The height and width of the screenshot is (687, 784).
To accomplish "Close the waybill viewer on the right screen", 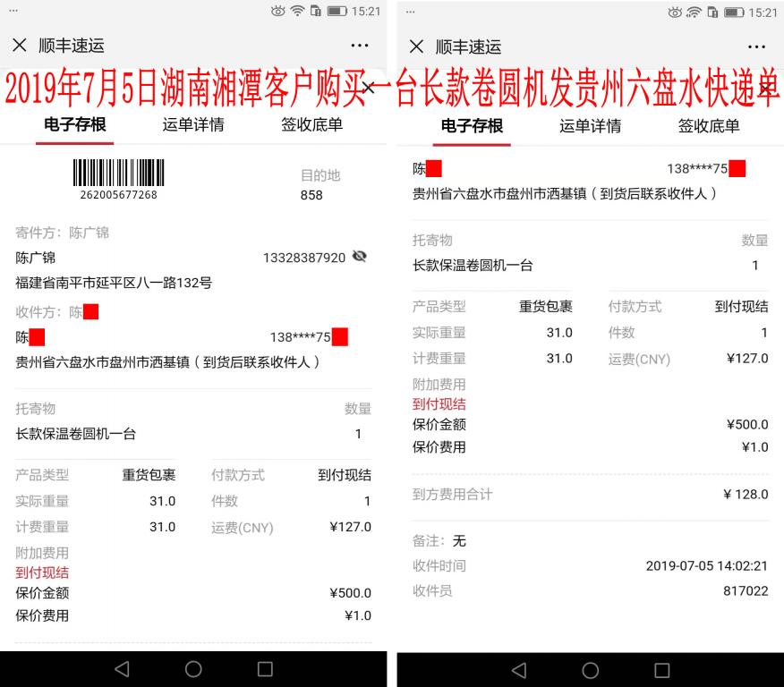I will click(417, 46).
